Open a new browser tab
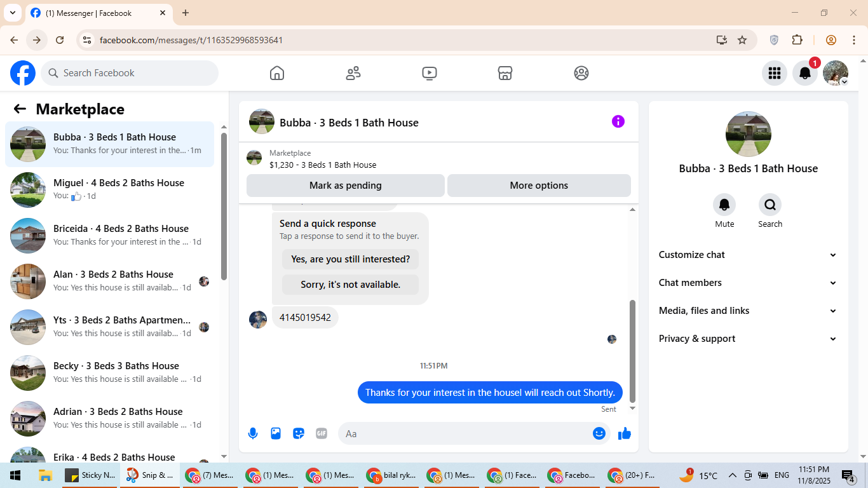This screenshot has width=868, height=488. [186, 13]
